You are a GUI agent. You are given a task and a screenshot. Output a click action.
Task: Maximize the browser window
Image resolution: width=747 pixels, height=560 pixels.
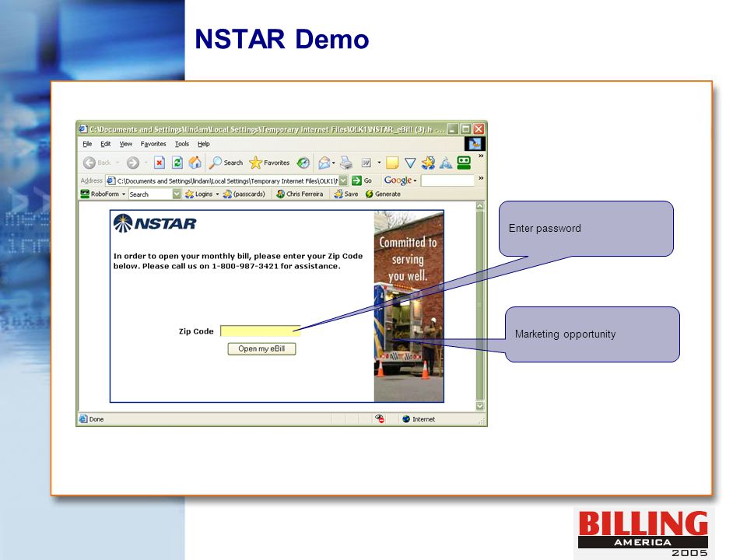466,129
